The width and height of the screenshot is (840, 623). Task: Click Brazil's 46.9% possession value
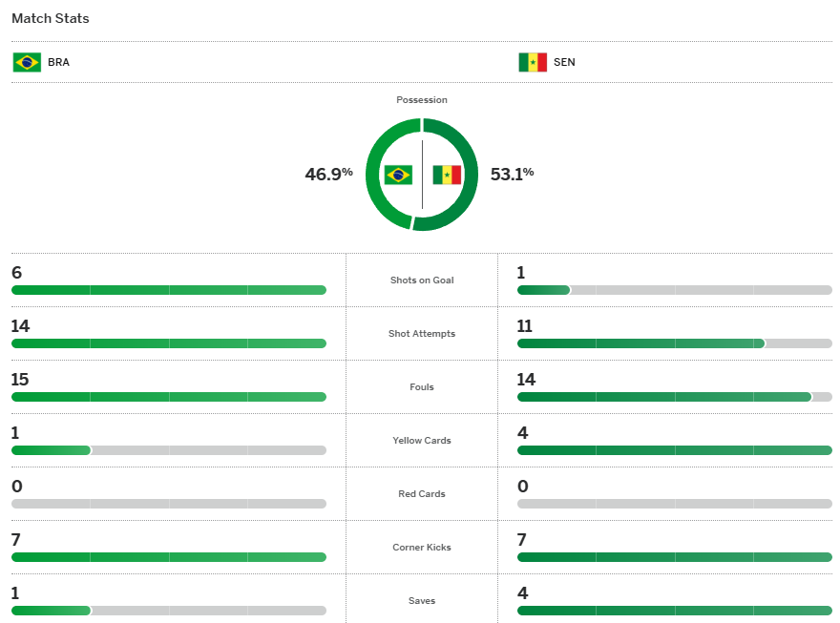click(328, 174)
